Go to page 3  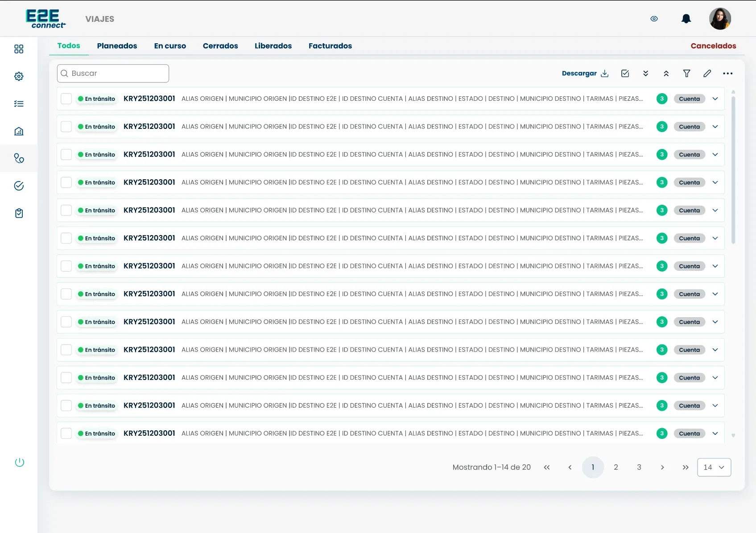click(x=639, y=467)
